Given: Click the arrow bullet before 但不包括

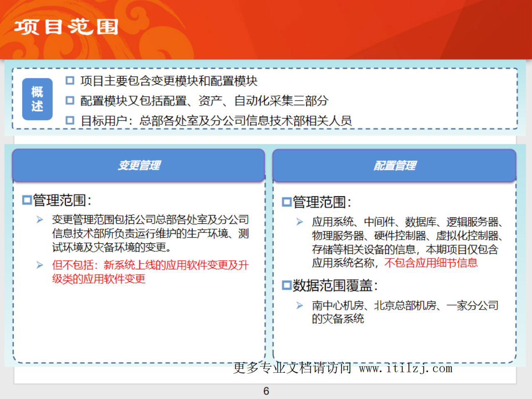Looking at the screenshot, I should point(40,265).
